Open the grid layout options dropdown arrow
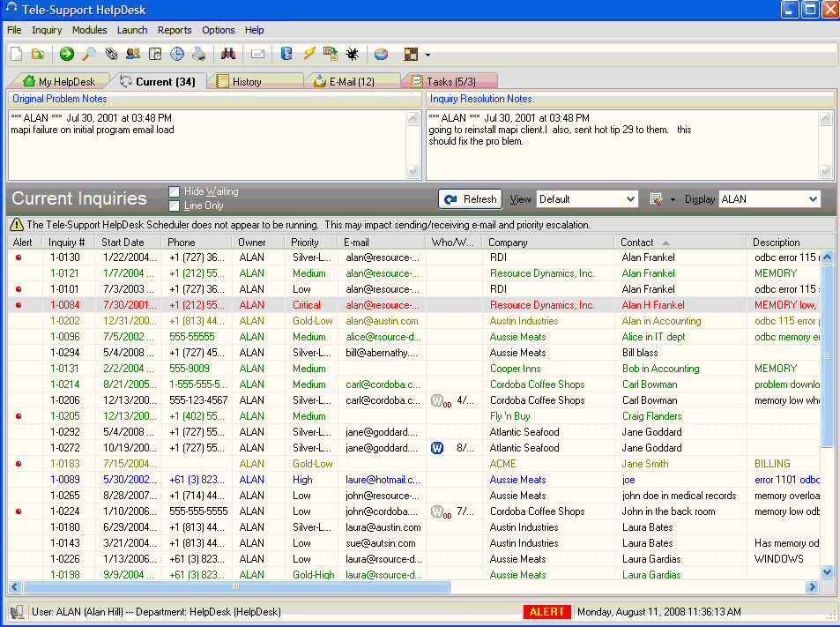840x627 pixels. click(x=673, y=199)
